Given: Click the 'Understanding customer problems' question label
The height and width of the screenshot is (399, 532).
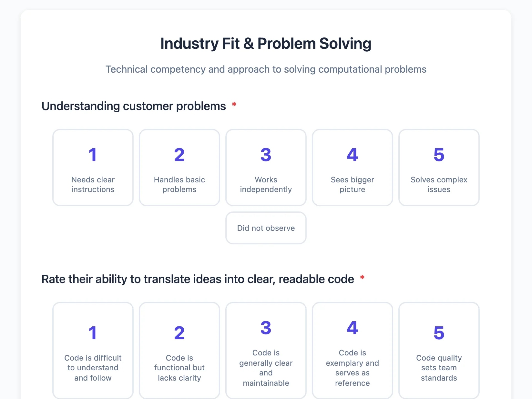Looking at the screenshot, I should coord(134,106).
